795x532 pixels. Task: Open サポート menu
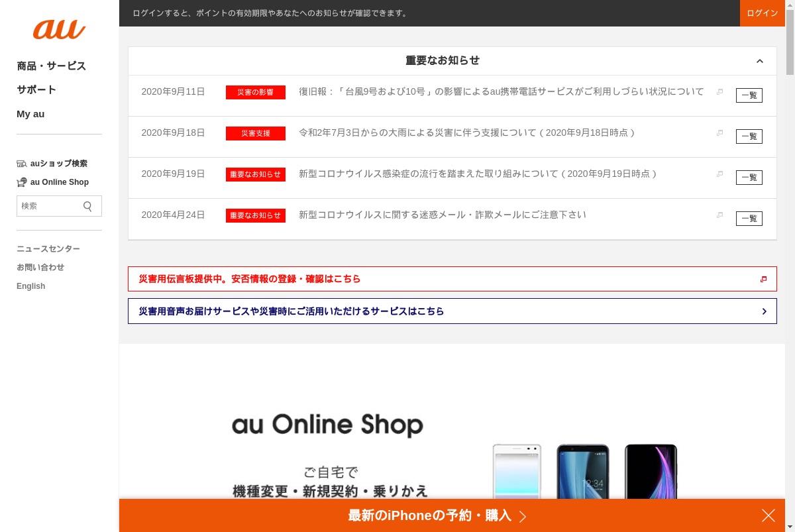36,90
